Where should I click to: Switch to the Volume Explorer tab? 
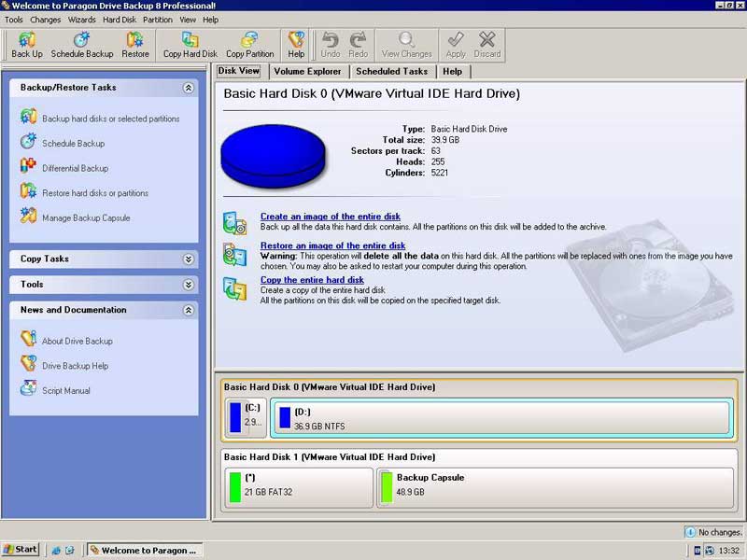pyautogui.click(x=307, y=71)
